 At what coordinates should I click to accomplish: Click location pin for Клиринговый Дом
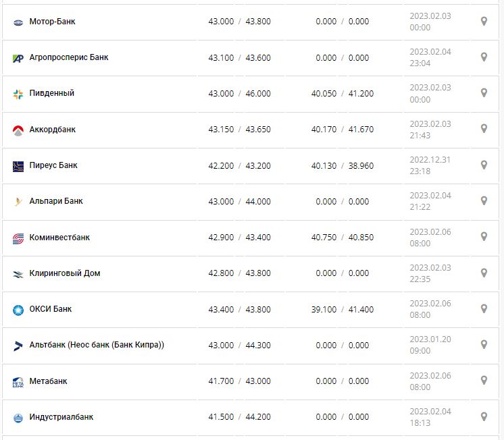(x=484, y=273)
